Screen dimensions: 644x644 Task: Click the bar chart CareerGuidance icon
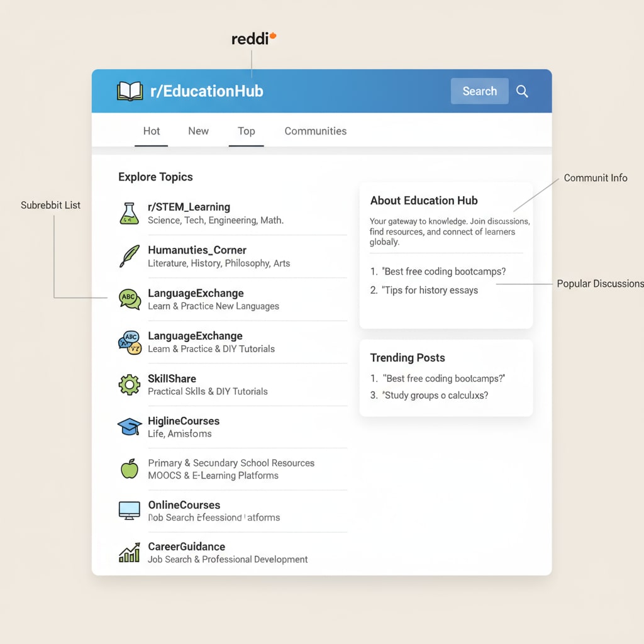pyautogui.click(x=129, y=553)
